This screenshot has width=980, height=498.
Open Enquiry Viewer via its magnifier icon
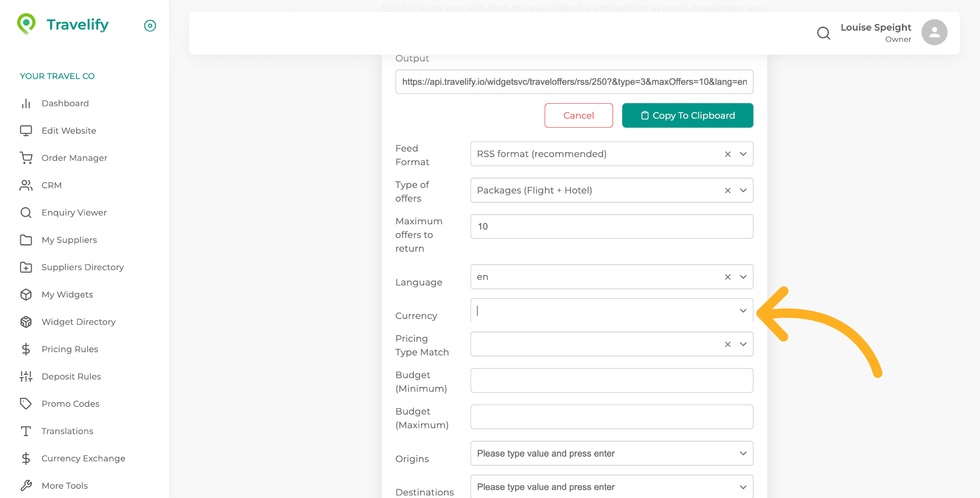26,212
